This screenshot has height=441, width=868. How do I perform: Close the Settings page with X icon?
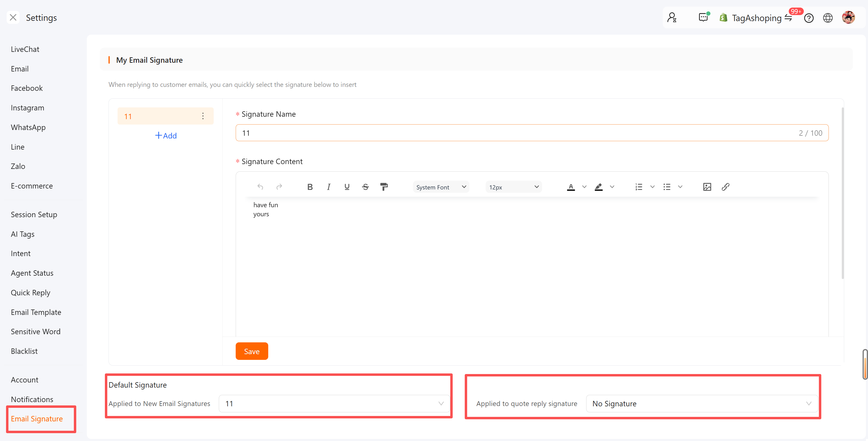coord(13,17)
